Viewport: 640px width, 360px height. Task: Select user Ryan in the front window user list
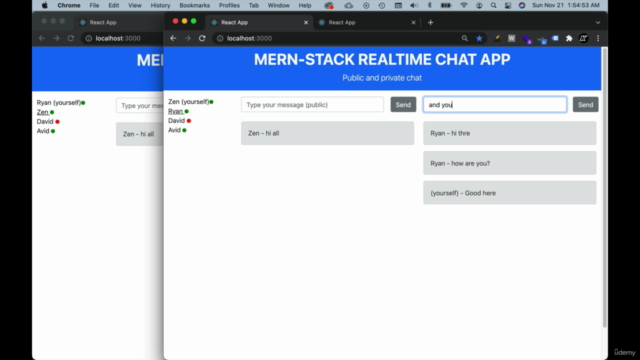tap(176, 111)
